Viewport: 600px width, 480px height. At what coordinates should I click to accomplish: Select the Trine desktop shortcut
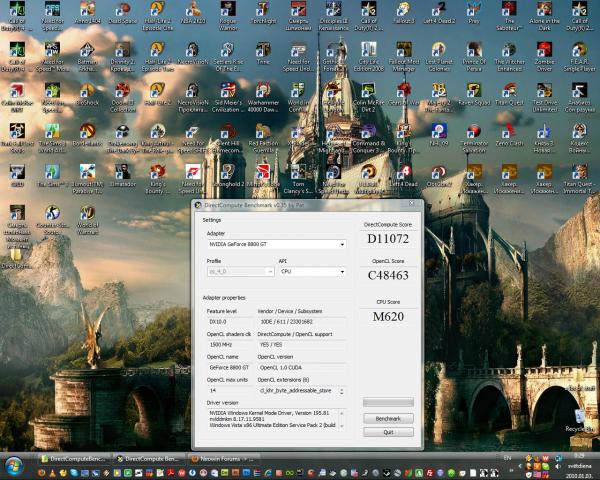click(263, 54)
